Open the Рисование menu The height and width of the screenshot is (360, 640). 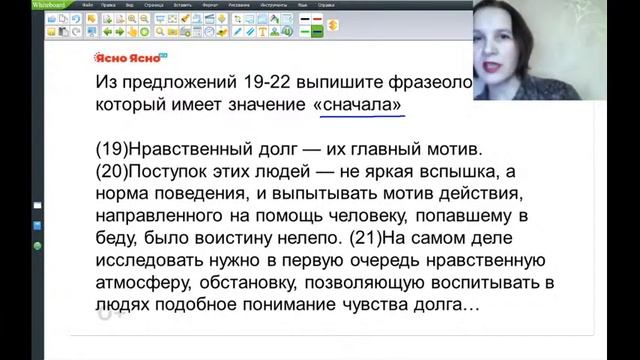click(x=239, y=5)
